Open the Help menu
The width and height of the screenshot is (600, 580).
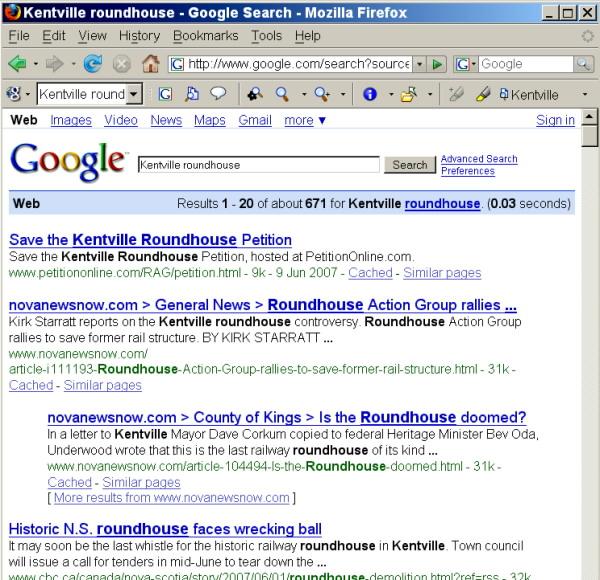pos(307,36)
